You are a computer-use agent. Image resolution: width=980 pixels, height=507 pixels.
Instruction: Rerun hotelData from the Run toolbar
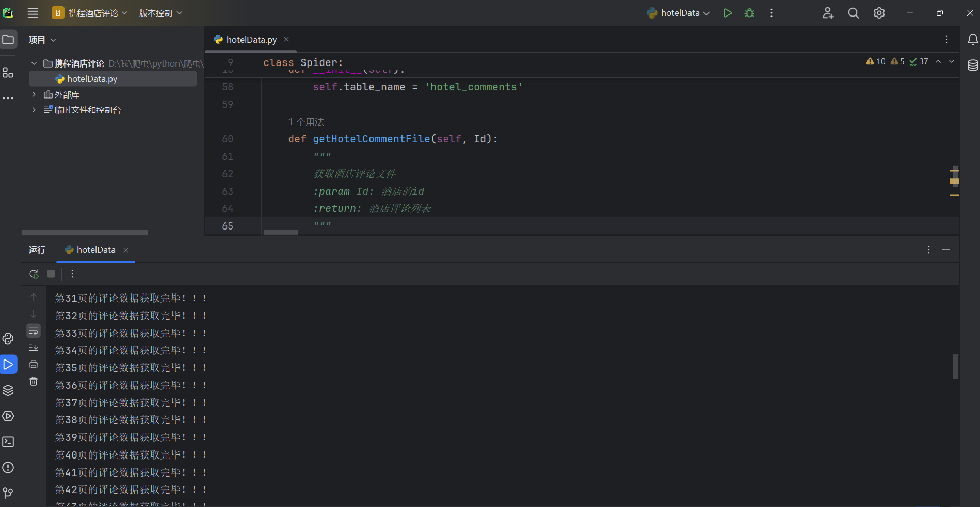[x=34, y=274]
